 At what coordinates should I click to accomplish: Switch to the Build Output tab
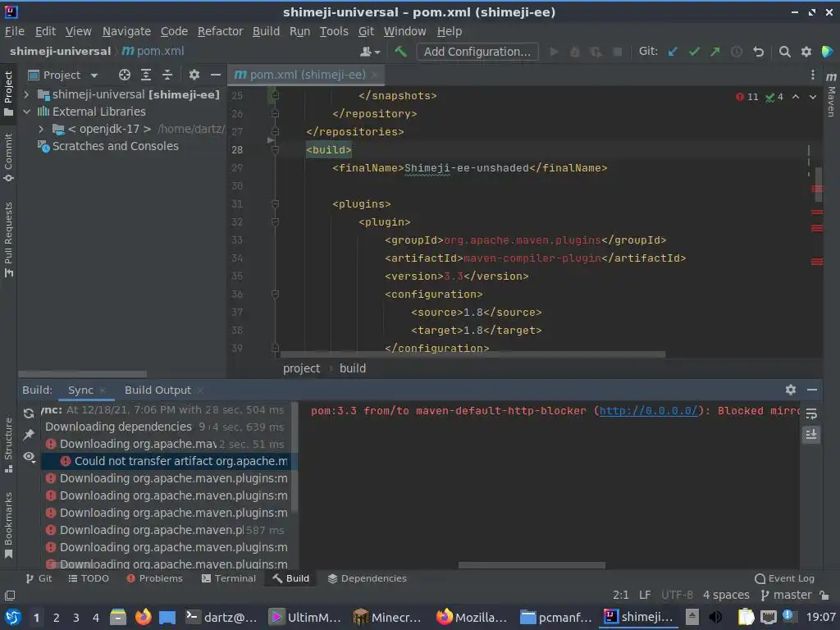[157, 390]
